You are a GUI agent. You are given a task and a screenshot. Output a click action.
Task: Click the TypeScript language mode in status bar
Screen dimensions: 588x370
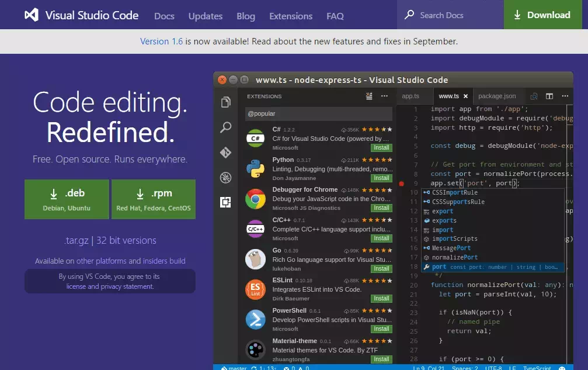point(537,368)
